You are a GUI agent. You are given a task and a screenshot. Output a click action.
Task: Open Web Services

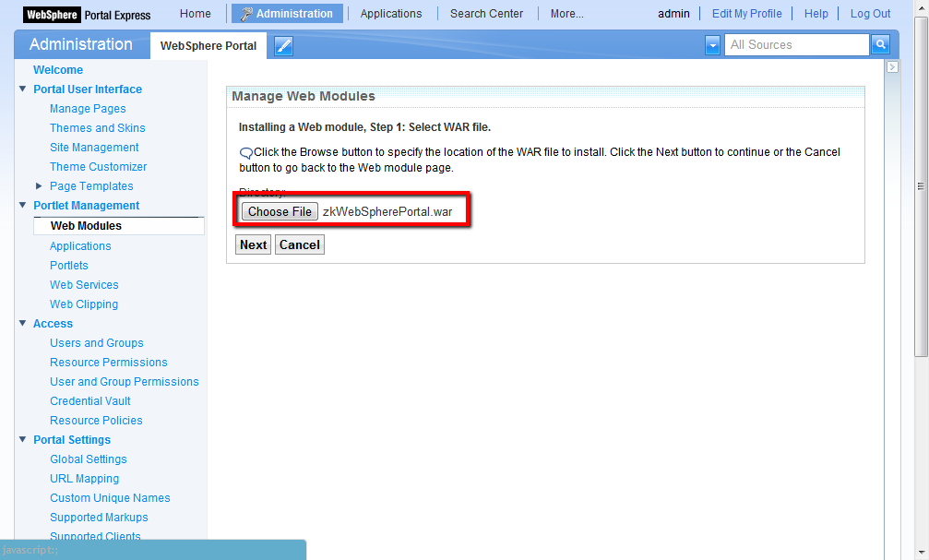coord(84,284)
